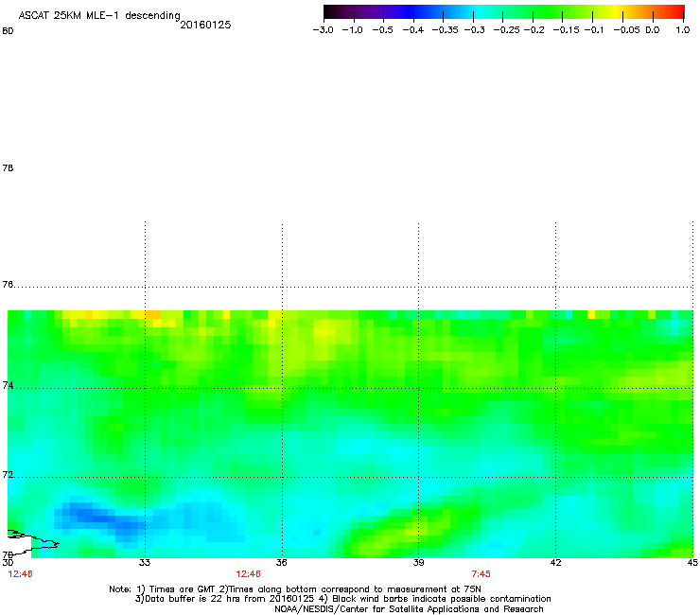Click the MLE color scale bar
The width and height of the screenshot is (700, 615).
504,12
